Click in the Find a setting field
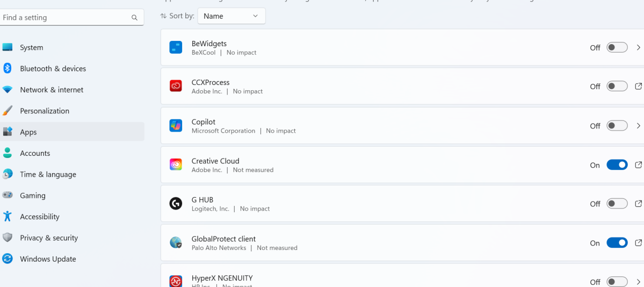This screenshot has width=644, height=287. [x=72, y=18]
